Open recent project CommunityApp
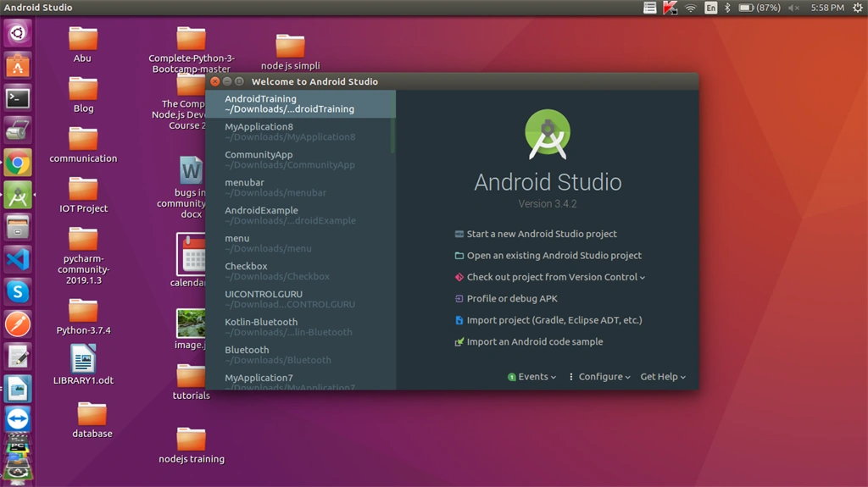The width and height of the screenshot is (868, 487). coord(300,159)
